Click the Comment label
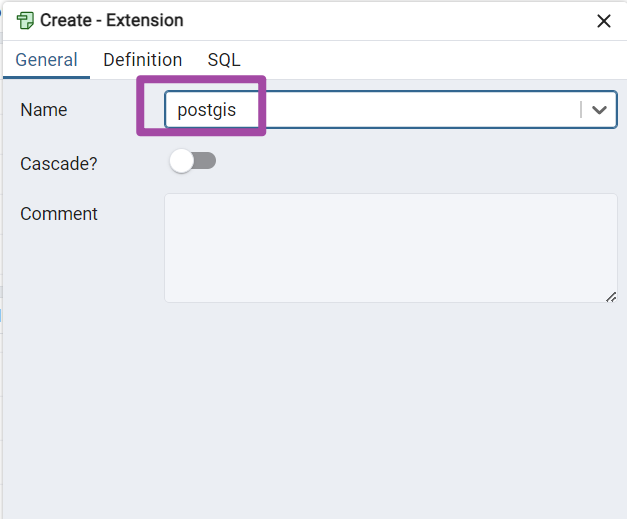 (x=59, y=214)
